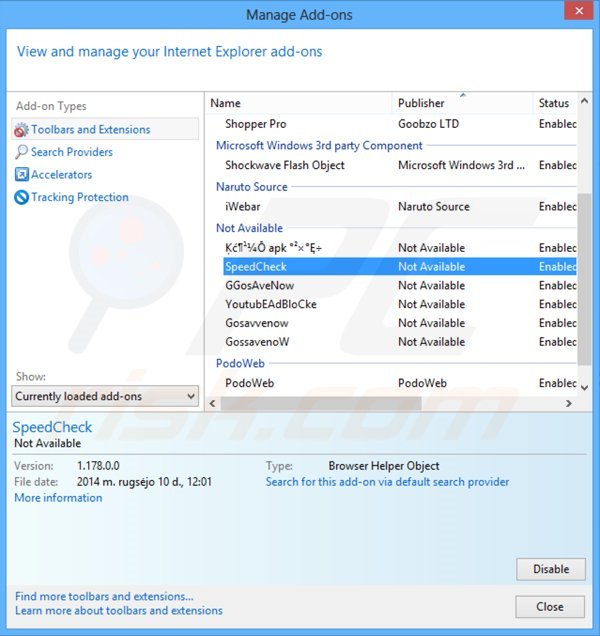This screenshot has height=636, width=600.
Task: Sort the list by Publisher column
Action: [460, 103]
